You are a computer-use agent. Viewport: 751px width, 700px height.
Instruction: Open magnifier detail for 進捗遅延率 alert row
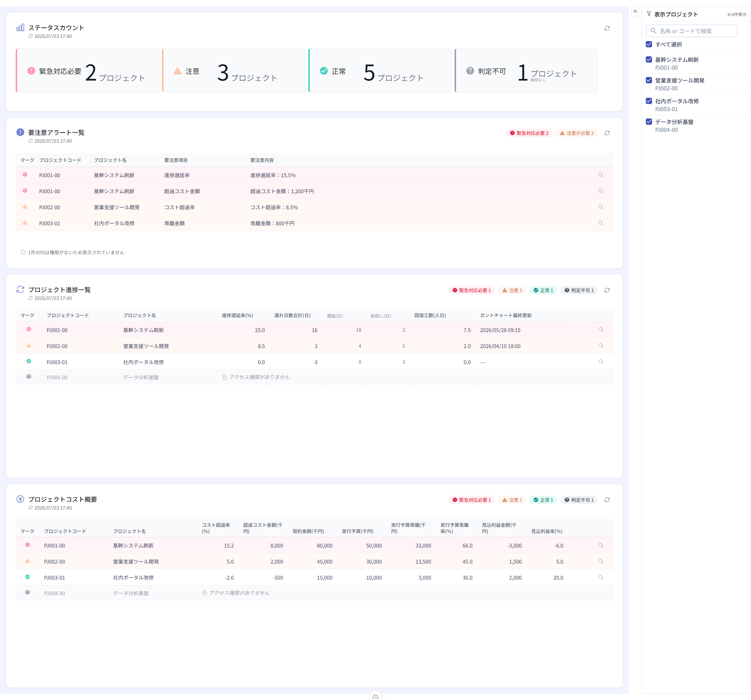(600, 175)
